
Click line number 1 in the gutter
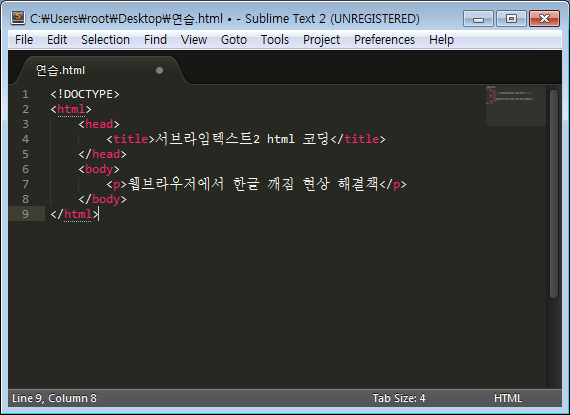tap(25, 94)
